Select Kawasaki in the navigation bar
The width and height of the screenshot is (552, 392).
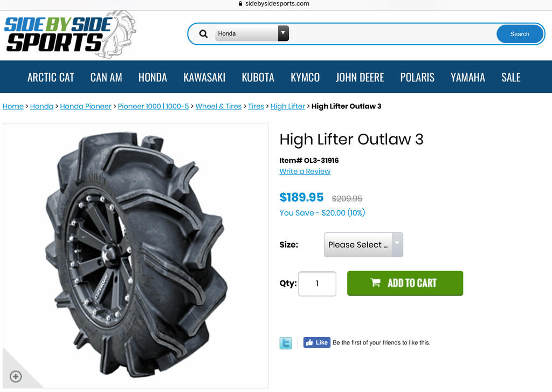tap(204, 77)
